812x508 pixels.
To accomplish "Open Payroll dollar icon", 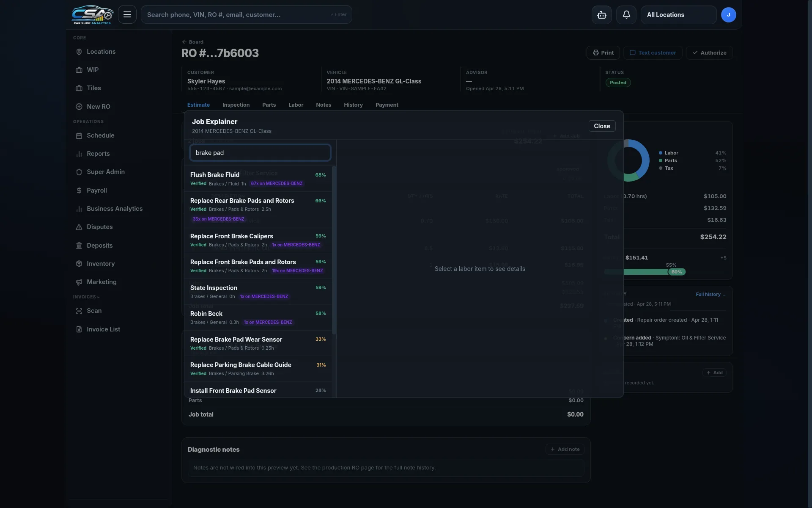I will coord(79,190).
